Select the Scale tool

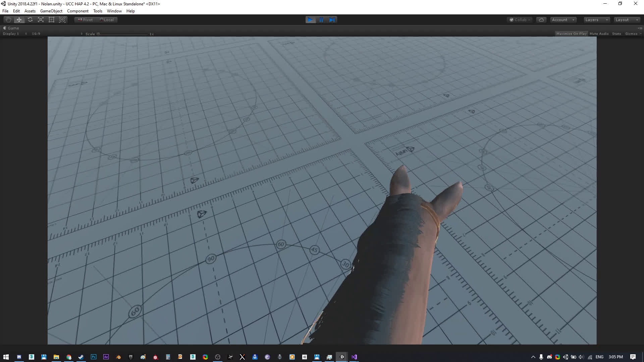pos(41,20)
